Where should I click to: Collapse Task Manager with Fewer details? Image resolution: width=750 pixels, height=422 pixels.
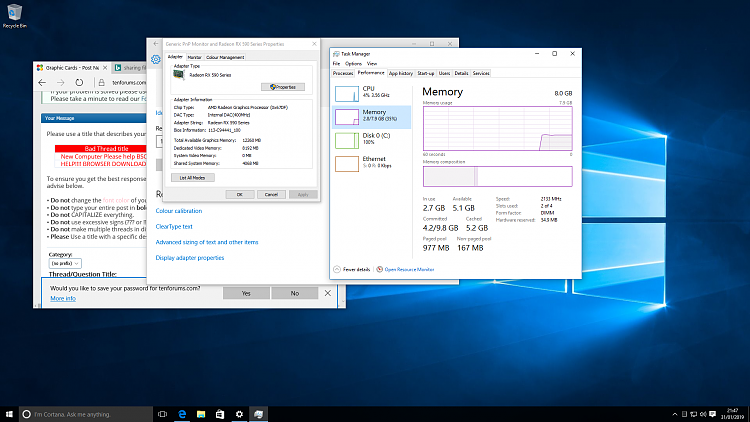[x=352, y=269]
